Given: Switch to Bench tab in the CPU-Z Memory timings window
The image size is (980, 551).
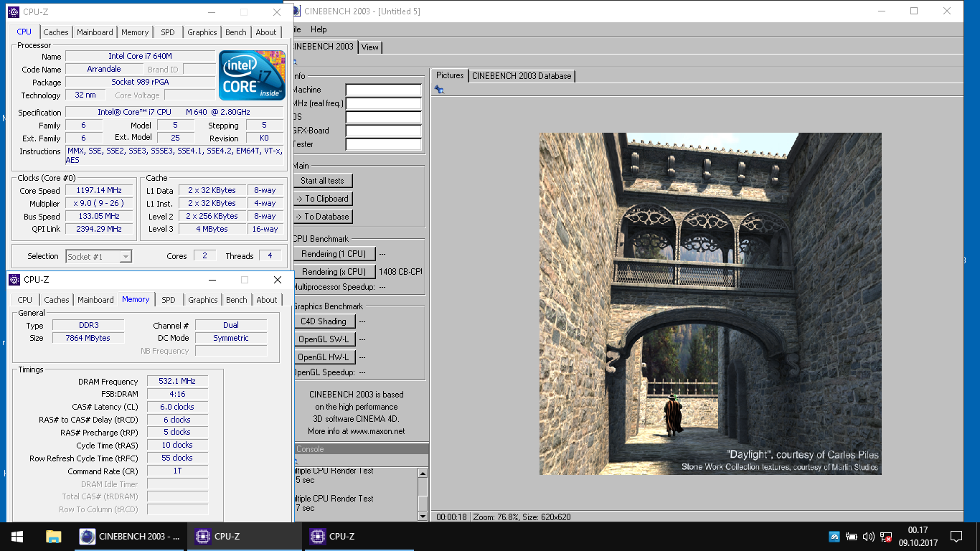Looking at the screenshot, I should click(237, 300).
